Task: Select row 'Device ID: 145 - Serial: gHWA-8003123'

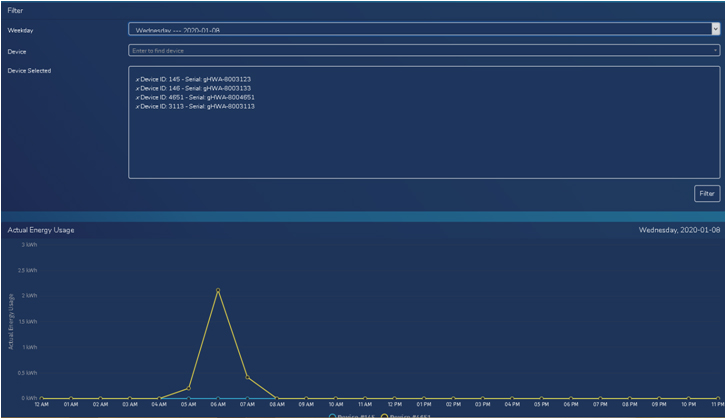Action: click(x=195, y=79)
